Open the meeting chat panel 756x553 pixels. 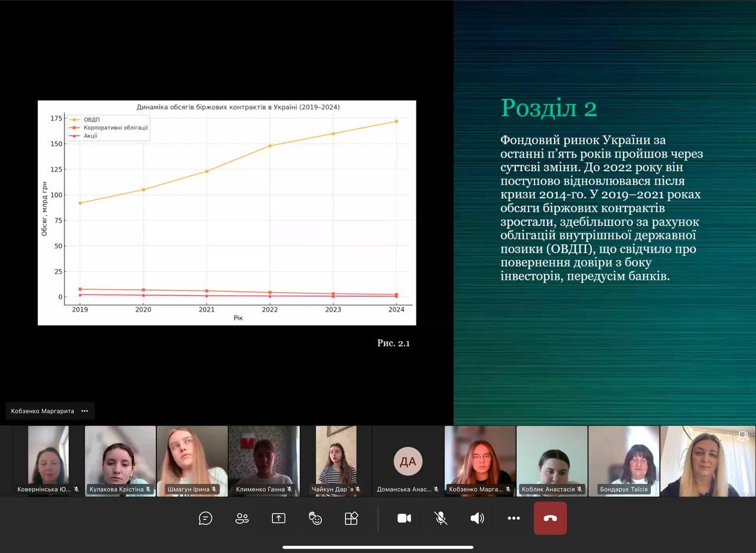(x=206, y=518)
